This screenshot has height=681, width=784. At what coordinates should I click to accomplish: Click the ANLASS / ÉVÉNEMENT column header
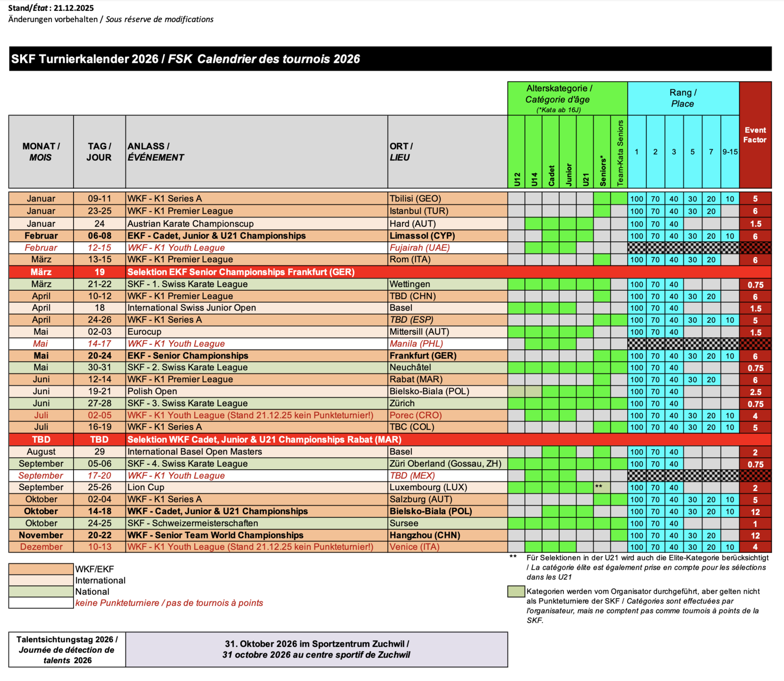(x=256, y=151)
